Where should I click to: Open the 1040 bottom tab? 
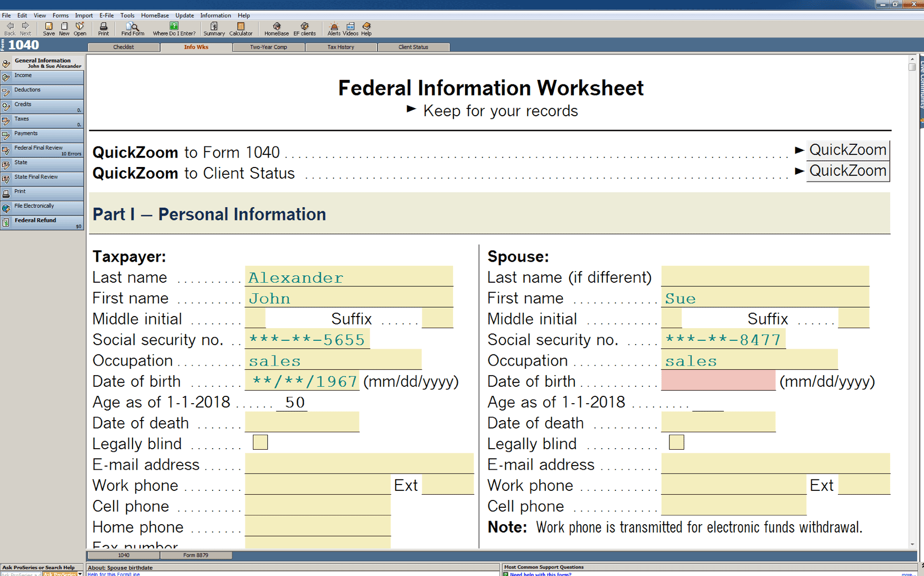124,555
